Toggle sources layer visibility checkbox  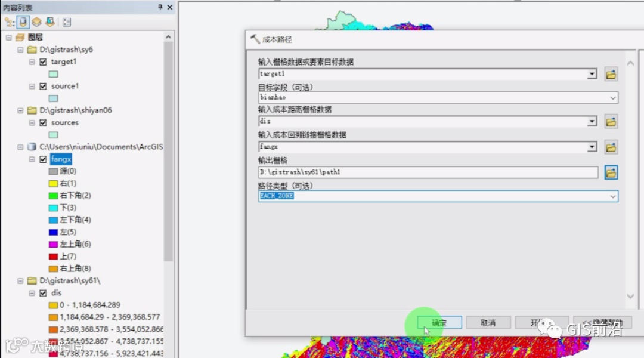43,123
